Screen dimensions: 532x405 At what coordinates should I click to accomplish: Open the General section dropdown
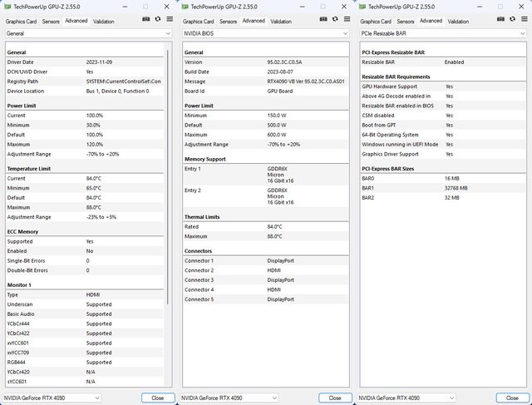click(88, 33)
